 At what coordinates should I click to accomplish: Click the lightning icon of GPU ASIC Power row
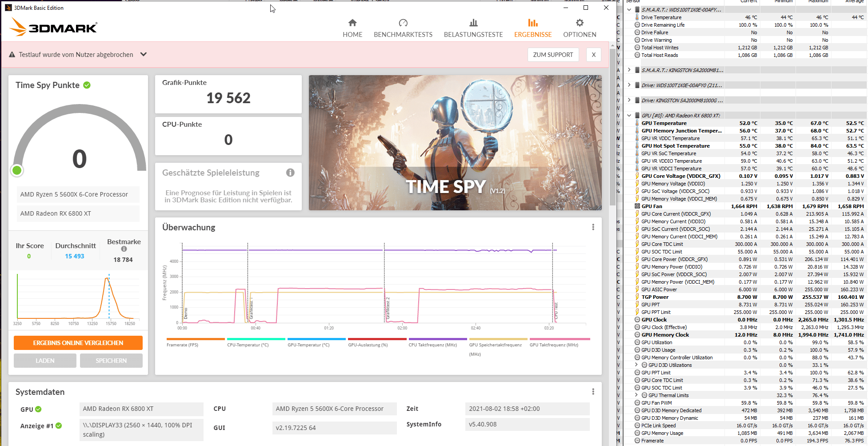[637, 289]
